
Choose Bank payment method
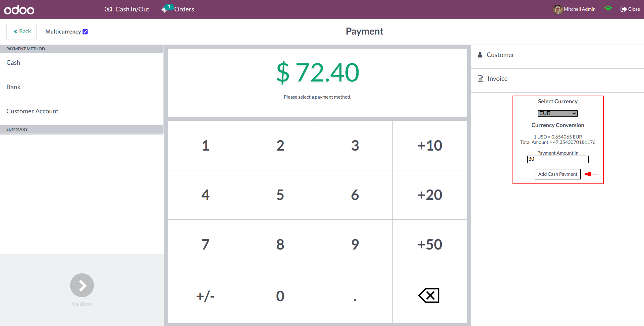13,87
